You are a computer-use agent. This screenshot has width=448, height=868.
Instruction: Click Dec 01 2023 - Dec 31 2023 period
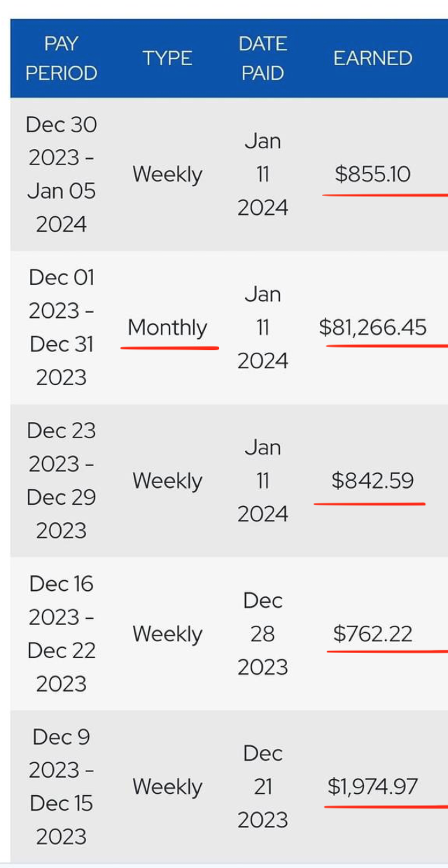click(x=62, y=328)
